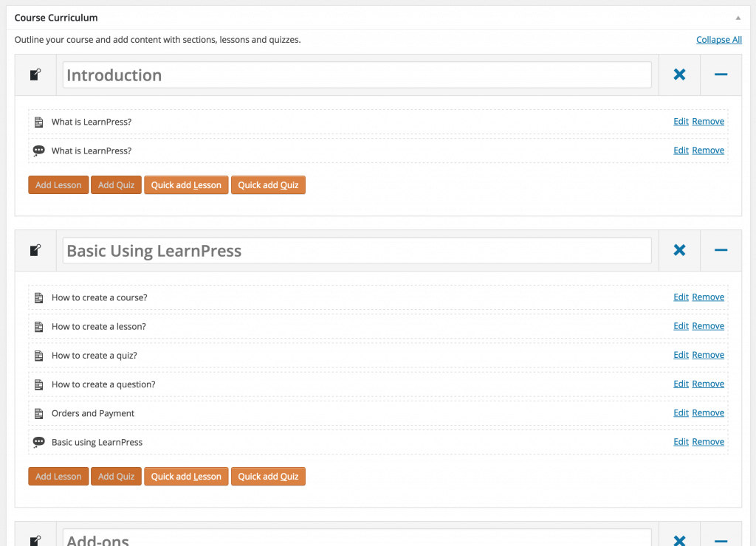
Task: Edit How to create a question? lesson
Action: pos(681,384)
